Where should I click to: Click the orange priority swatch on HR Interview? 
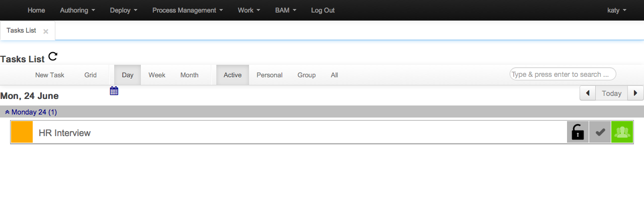[x=22, y=132]
